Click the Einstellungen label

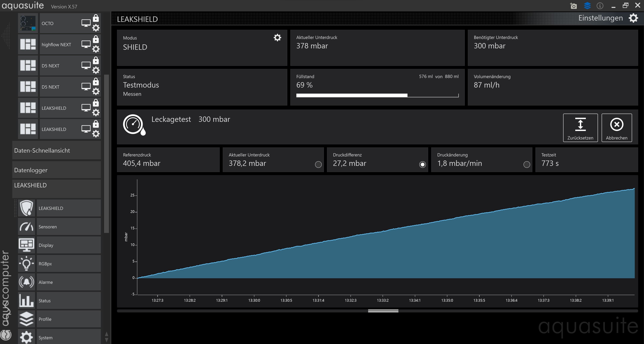tap(600, 18)
